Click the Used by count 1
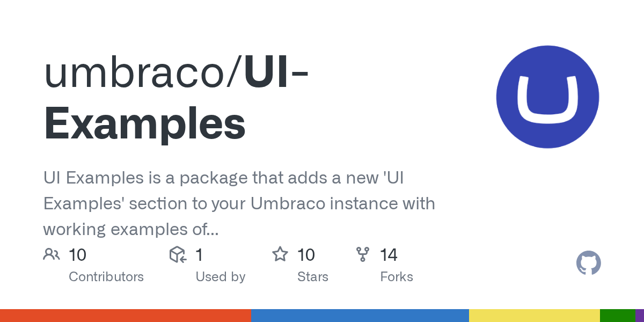 pyautogui.click(x=199, y=254)
